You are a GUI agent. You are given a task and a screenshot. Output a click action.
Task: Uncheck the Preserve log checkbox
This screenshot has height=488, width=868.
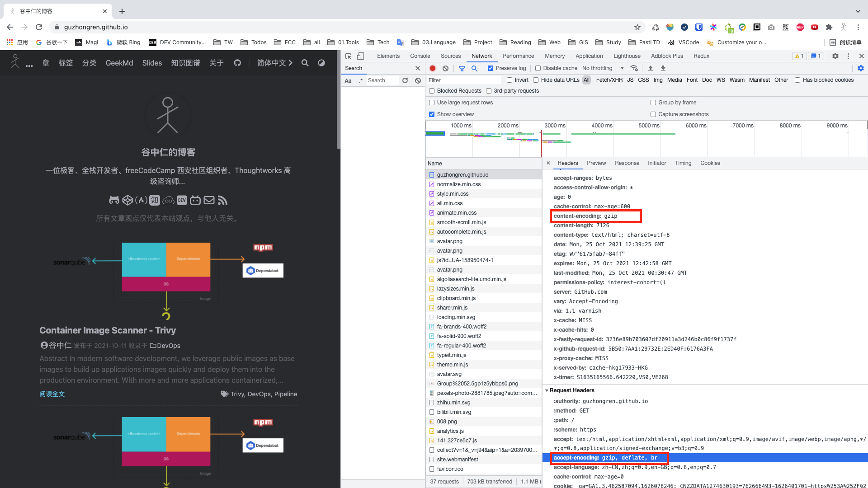(491, 68)
